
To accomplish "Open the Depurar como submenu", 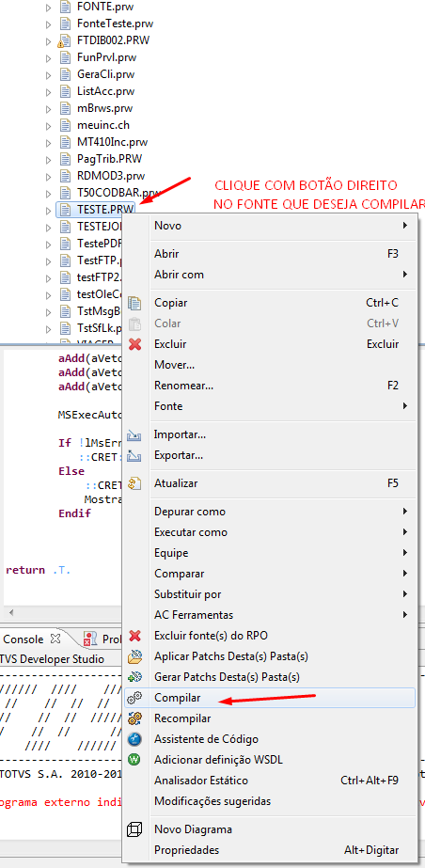I will point(270,512).
